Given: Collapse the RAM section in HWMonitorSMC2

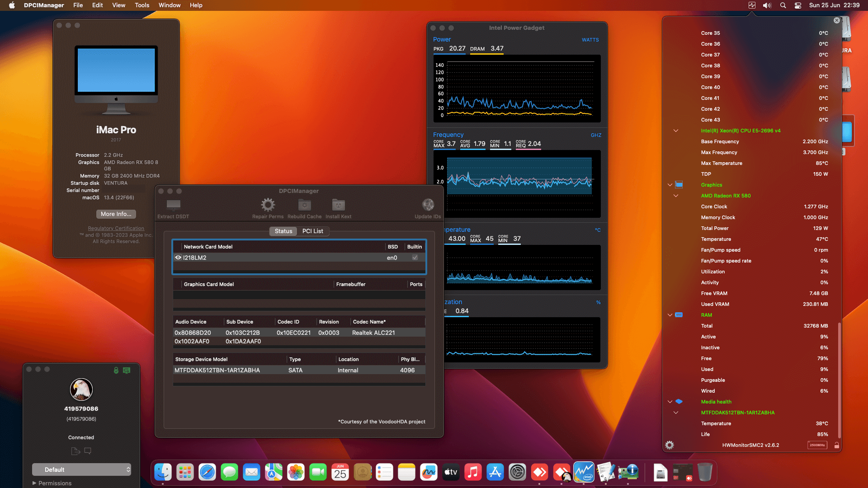Looking at the screenshot, I should (x=670, y=315).
